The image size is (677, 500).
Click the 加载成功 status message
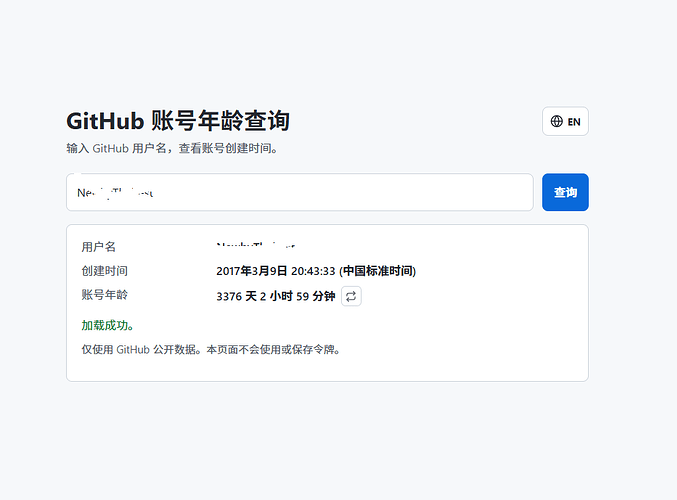click(108, 325)
